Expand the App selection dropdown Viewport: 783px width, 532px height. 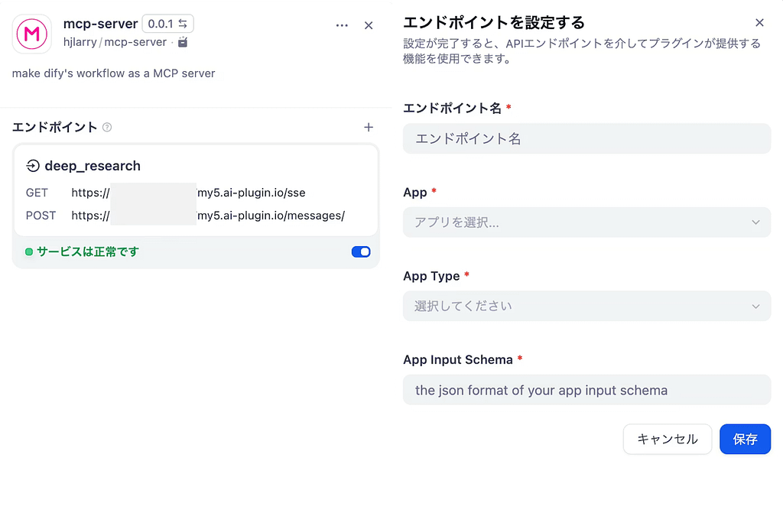(586, 222)
